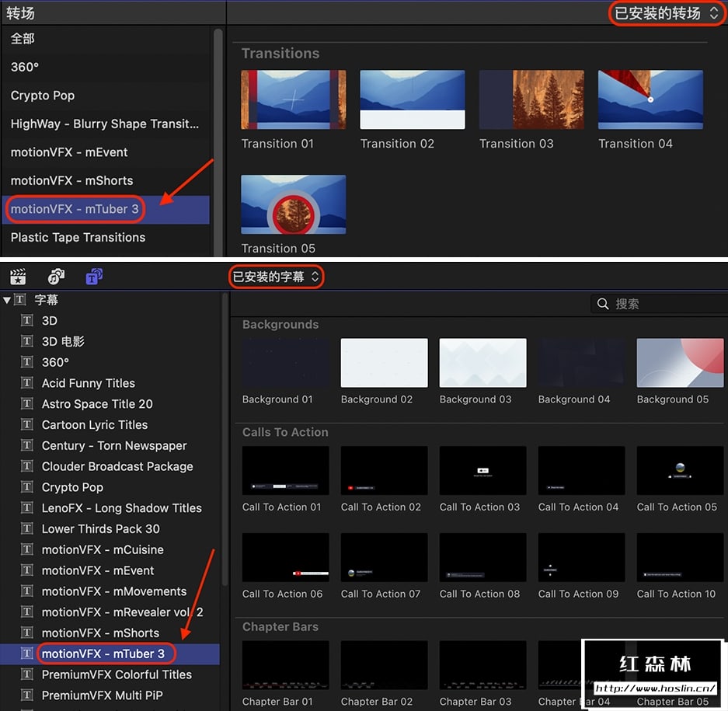Select the 360° transitions category
Screen dimensions: 728x711
tap(106, 67)
